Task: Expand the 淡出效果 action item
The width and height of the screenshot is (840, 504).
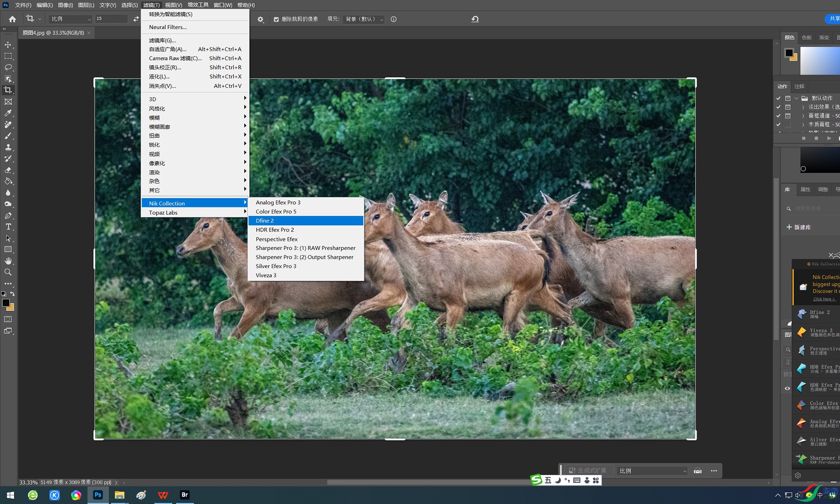Action: click(x=803, y=107)
